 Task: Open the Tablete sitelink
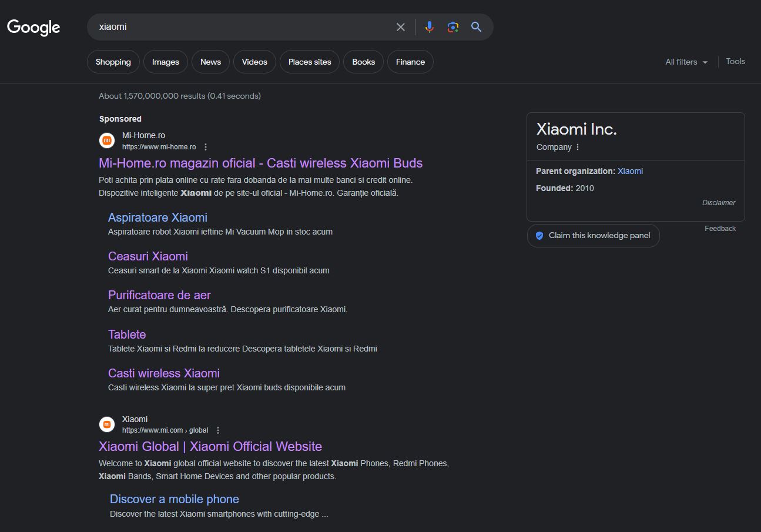[x=127, y=334]
